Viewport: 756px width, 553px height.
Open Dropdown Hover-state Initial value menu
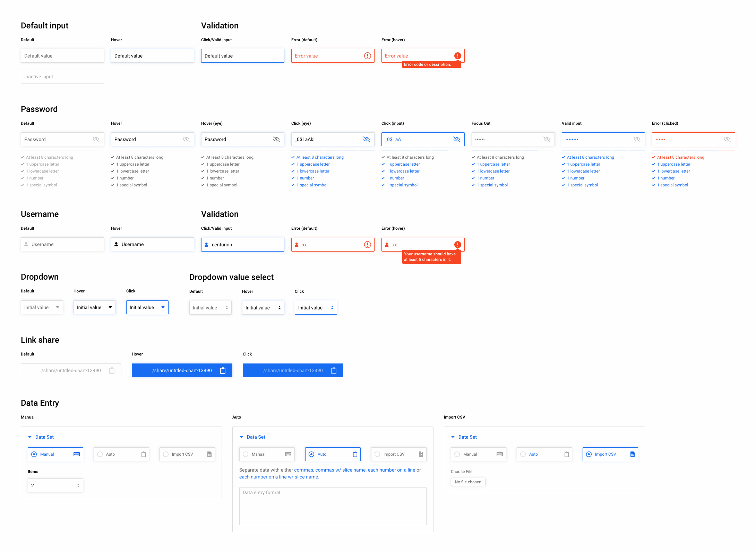(95, 307)
